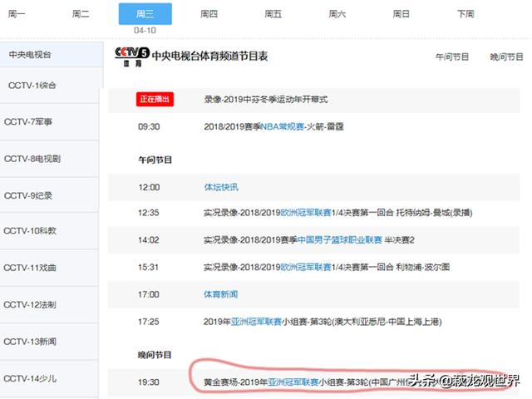Switch to the 周一 day tab
Viewport: 532px width, 399px height.
point(17,14)
